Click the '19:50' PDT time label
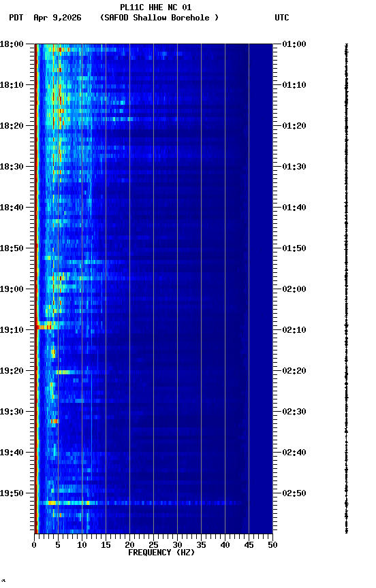376x588 pixels. pos(12,493)
